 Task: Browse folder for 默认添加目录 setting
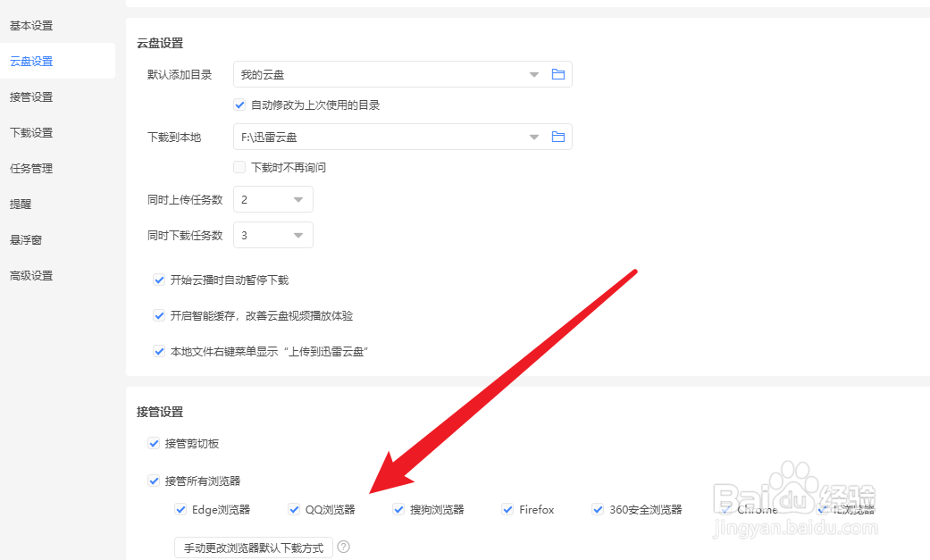(x=558, y=75)
